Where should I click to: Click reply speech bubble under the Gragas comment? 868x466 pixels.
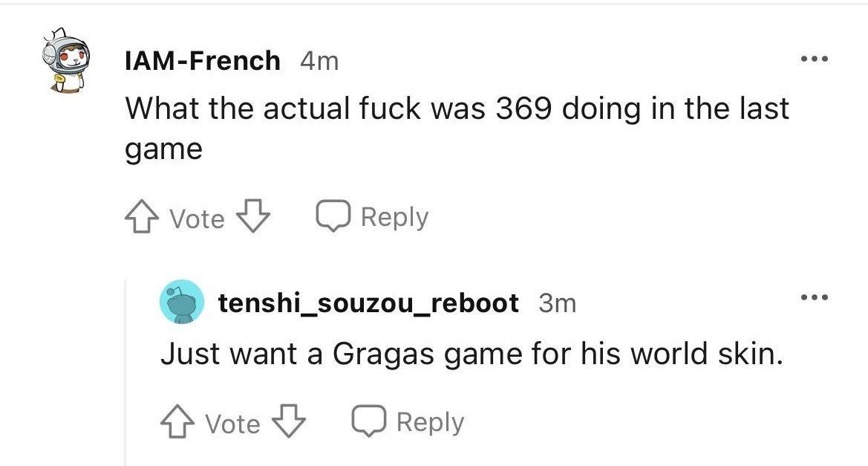(x=369, y=421)
